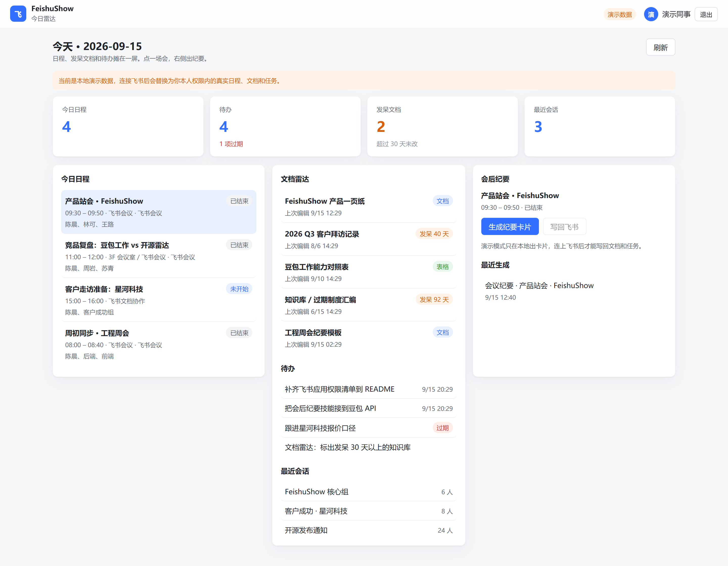Open 豆包工作能力对照表 document

369,272
